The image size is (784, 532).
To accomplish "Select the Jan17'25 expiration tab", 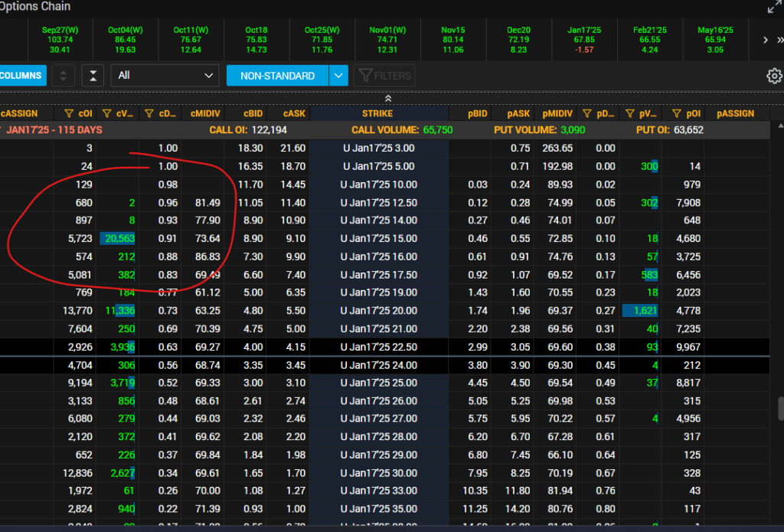I will pos(584,40).
